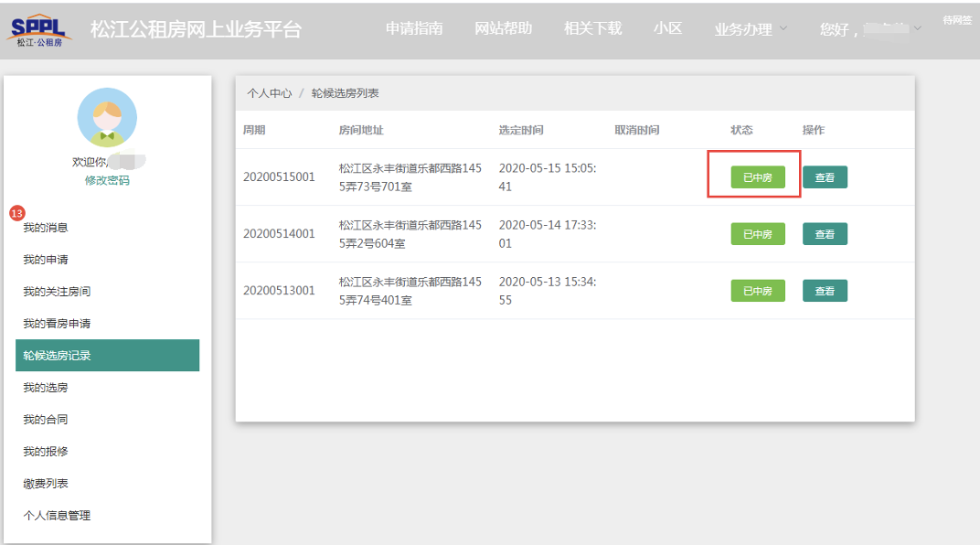
Task: Click 查看 for record 20200515001
Action: [x=825, y=177]
